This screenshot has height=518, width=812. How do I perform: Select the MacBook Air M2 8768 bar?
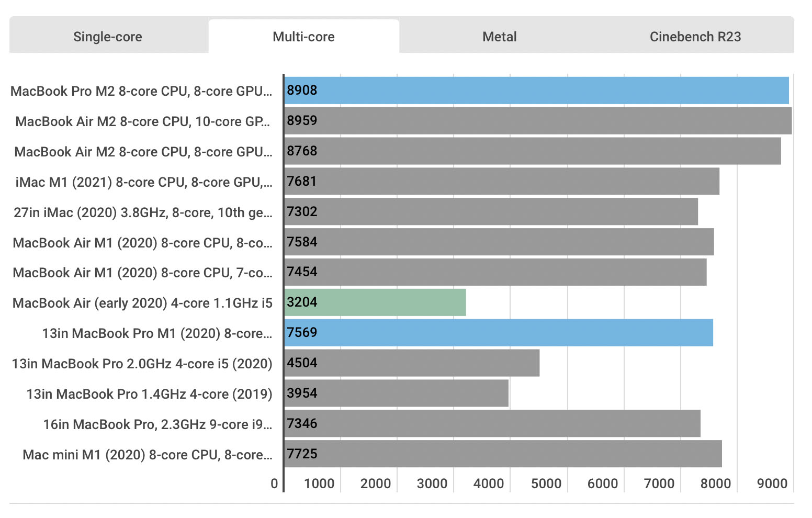tap(533, 151)
